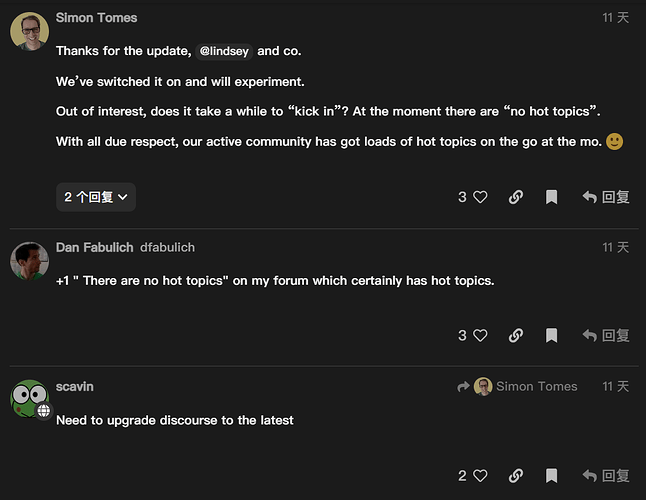
Task: Open Simon Tomes' profile from username
Action: [97, 18]
